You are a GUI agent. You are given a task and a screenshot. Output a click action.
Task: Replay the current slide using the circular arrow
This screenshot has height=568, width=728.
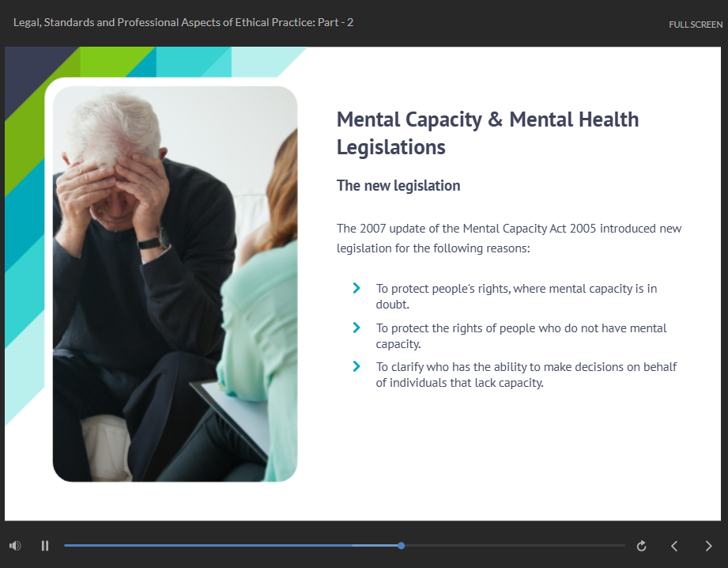[x=642, y=546]
